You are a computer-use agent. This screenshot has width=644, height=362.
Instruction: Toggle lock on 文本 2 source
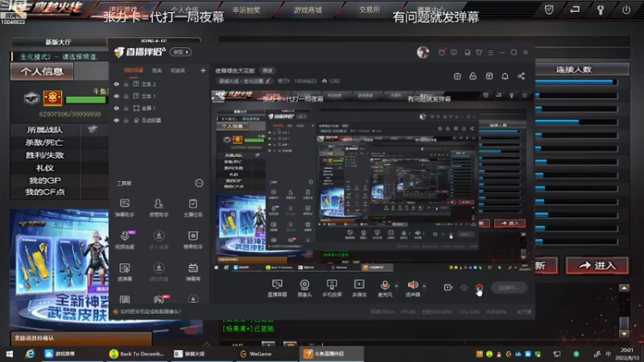pyautogui.click(x=126, y=84)
